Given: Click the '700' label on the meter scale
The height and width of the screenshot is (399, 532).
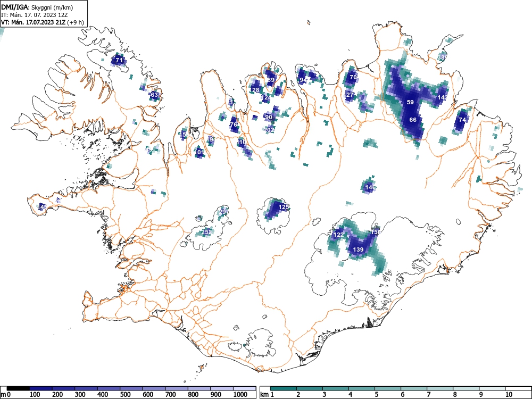Looking at the screenshot, I should coord(170,395).
